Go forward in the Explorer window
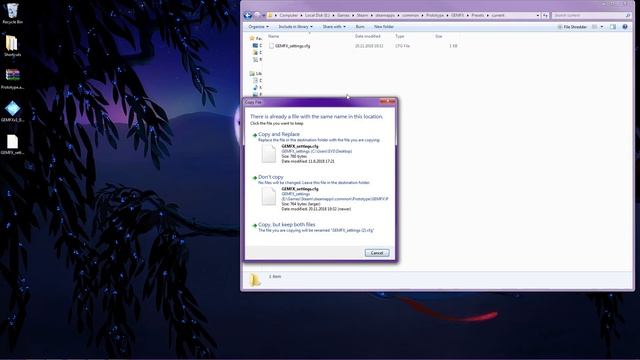The image size is (640, 360). pyautogui.click(x=257, y=16)
